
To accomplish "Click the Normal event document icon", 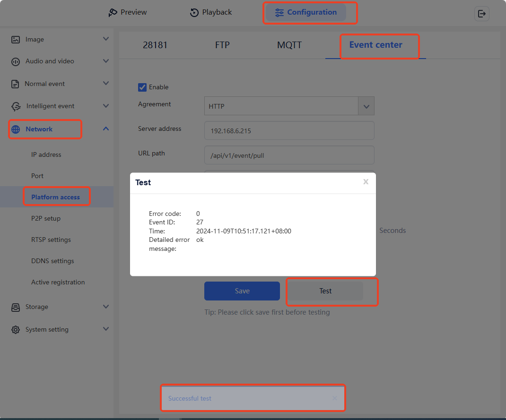I will [x=16, y=84].
